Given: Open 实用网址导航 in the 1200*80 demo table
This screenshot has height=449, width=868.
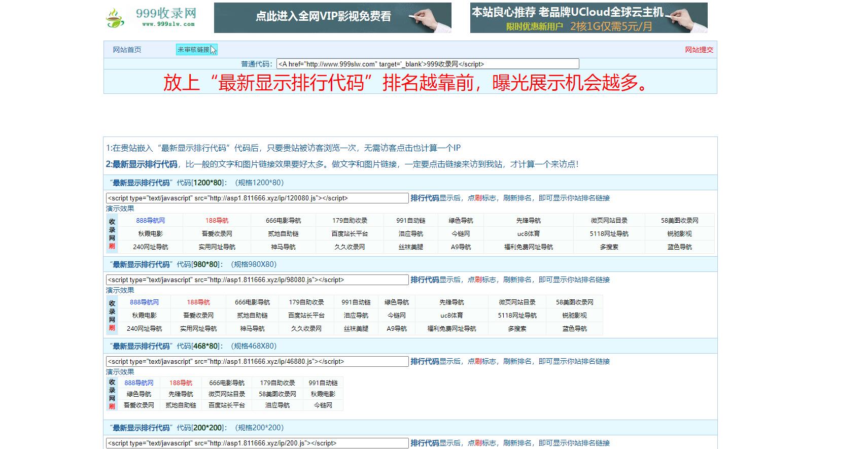Looking at the screenshot, I should pyautogui.click(x=217, y=247).
